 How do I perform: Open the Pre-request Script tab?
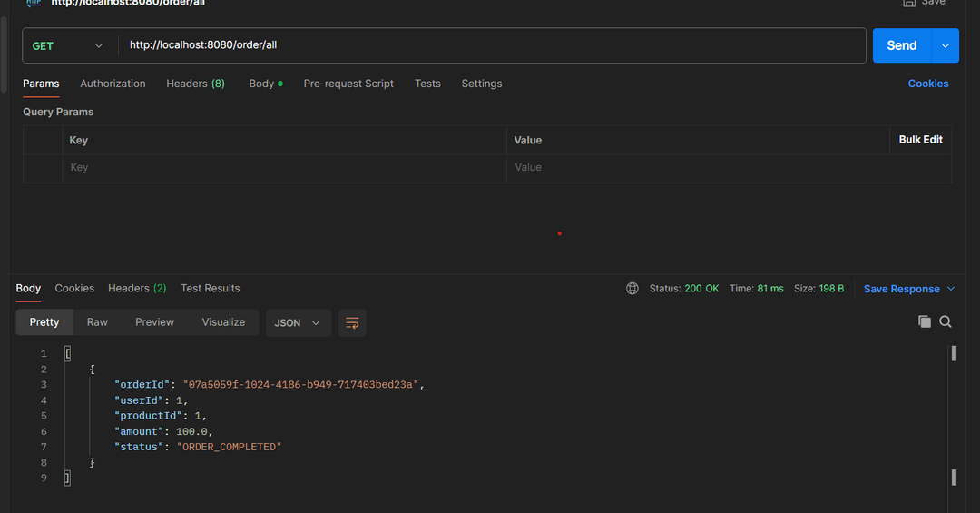tap(348, 84)
